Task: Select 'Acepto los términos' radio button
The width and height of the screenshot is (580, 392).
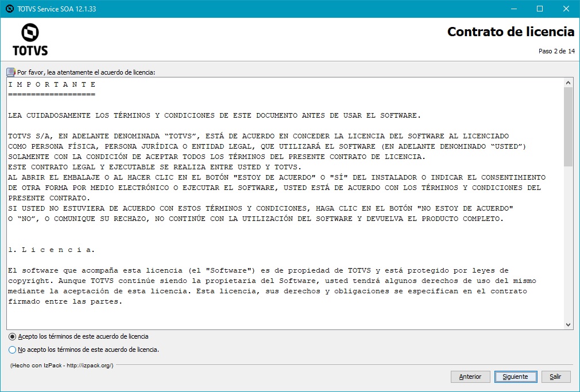Action: [12, 336]
